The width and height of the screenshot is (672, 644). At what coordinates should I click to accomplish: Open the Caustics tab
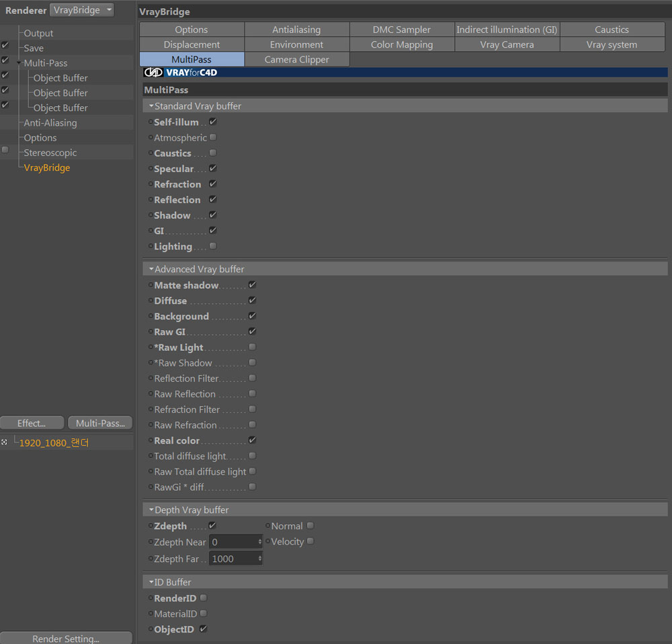point(612,30)
